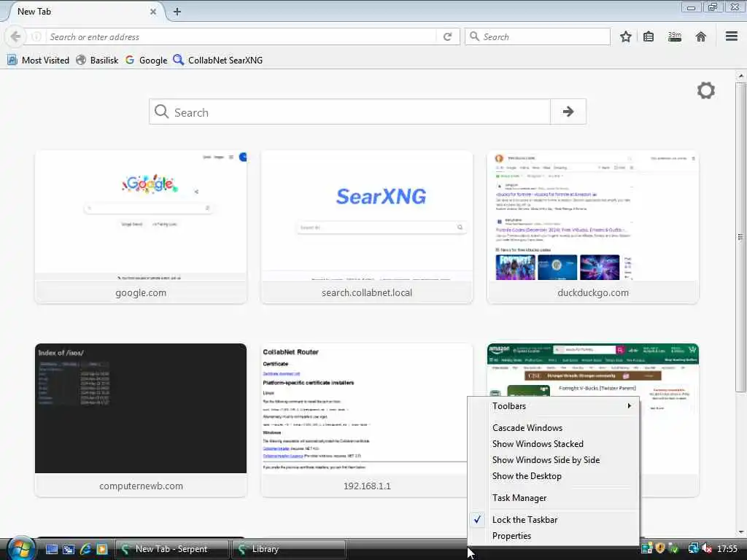Reload the current page
Image resolution: width=747 pixels, height=560 pixels.
pyautogui.click(x=447, y=36)
